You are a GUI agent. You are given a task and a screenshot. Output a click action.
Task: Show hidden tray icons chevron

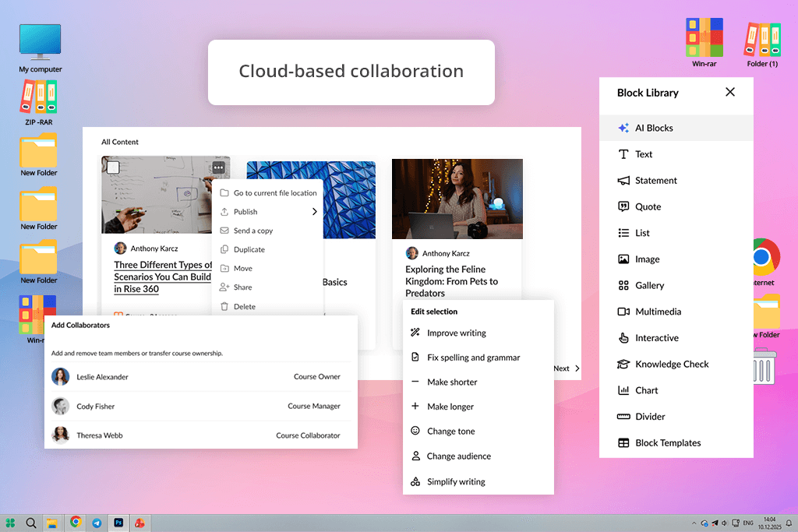pos(694,523)
